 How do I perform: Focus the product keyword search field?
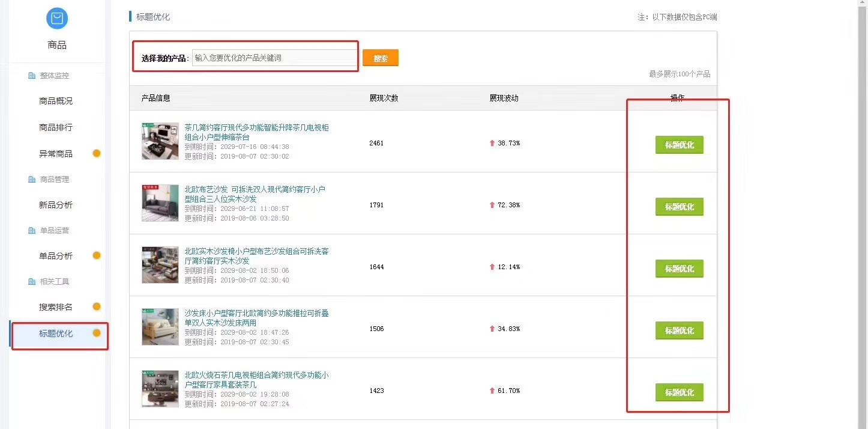274,58
